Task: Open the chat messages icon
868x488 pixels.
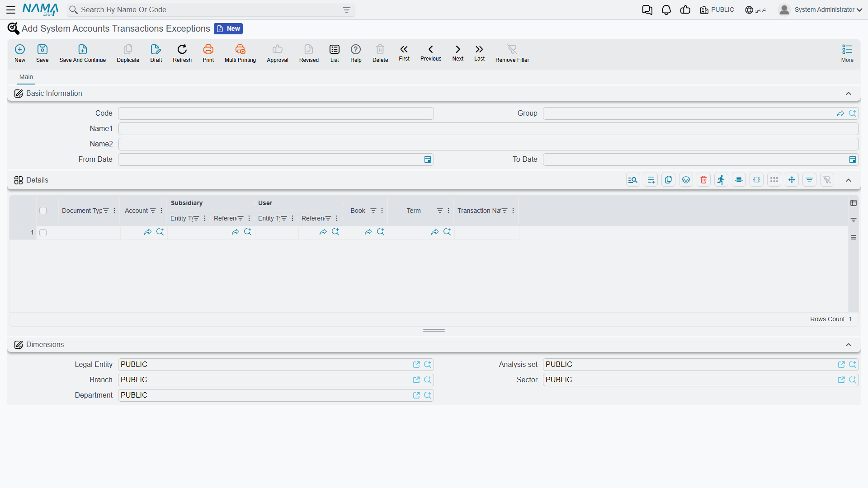Action: click(647, 10)
